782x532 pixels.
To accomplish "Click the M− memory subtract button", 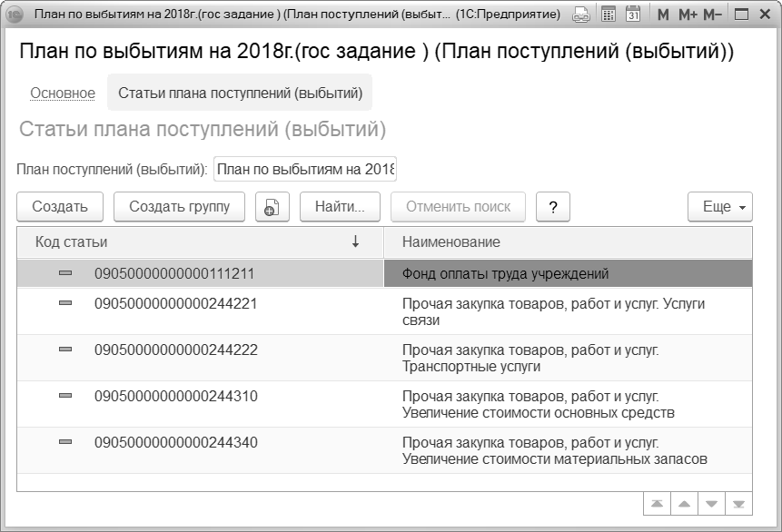I will tap(713, 15).
